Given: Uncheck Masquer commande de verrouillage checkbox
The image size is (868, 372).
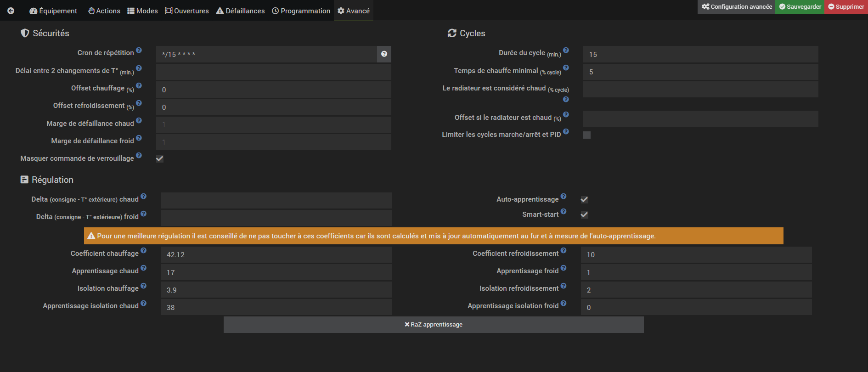Looking at the screenshot, I should point(160,159).
